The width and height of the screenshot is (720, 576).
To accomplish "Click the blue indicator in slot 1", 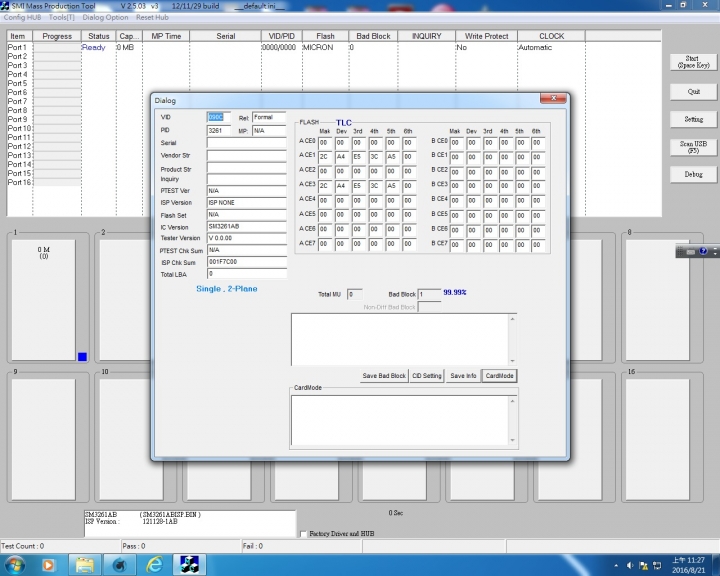I will click(82, 357).
